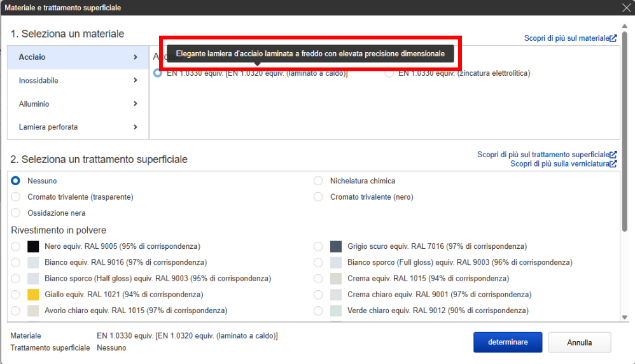Click the dialog scrollbar up arrow
The height and width of the screenshot is (364, 635).
(x=624, y=26)
